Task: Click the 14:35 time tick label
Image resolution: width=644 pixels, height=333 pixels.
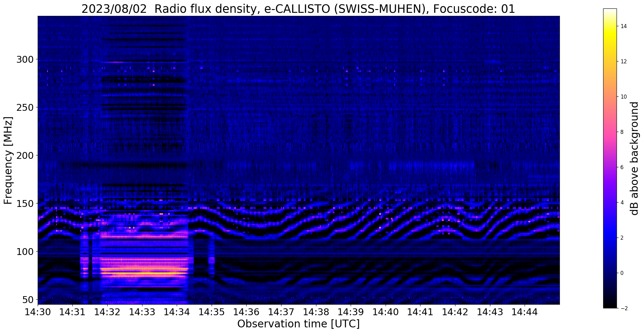Action: coord(212,312)
